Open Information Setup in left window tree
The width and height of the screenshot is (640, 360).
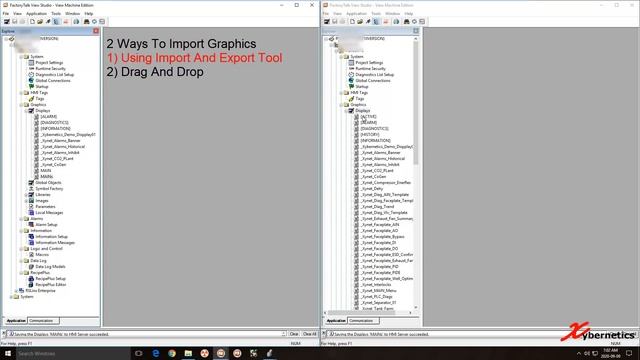coord(51,236)
